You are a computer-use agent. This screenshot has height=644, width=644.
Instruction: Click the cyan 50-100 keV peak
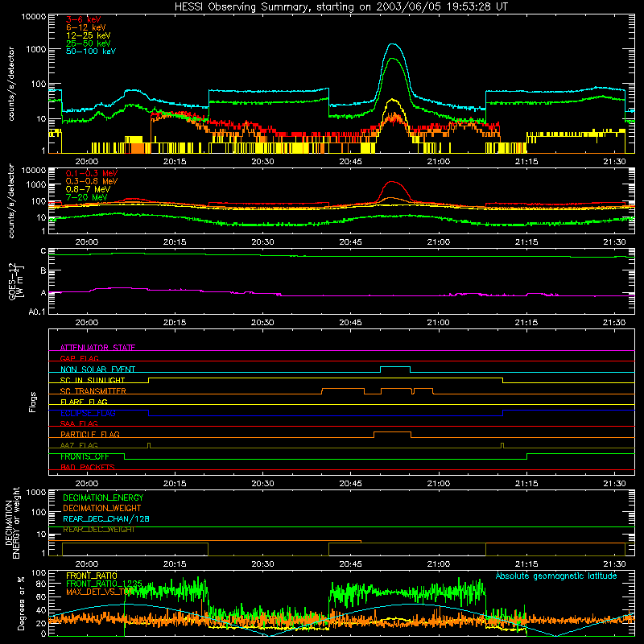pos(393,44)
